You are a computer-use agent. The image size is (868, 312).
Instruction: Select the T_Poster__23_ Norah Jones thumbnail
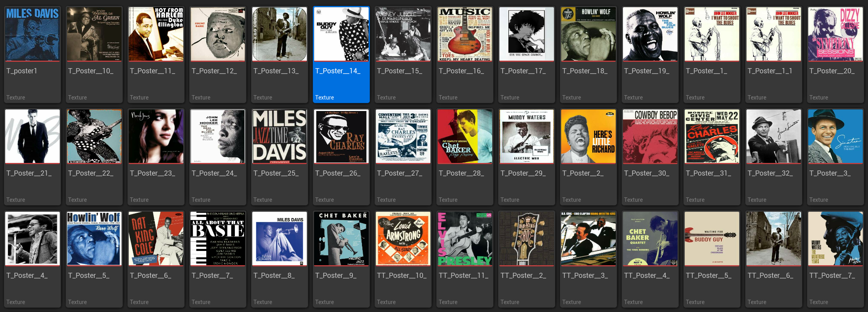(x=156, y=136)
